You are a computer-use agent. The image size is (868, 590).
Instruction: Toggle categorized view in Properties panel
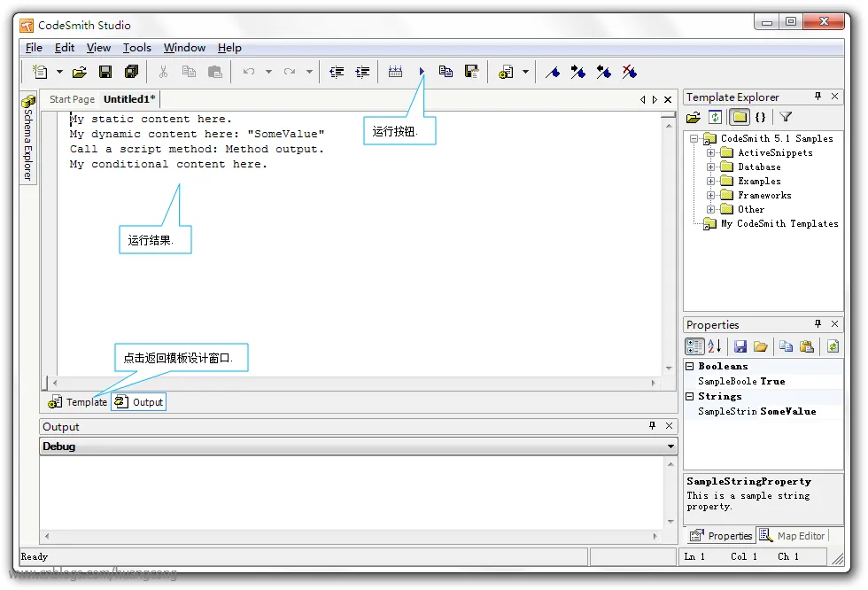[695, 346]
